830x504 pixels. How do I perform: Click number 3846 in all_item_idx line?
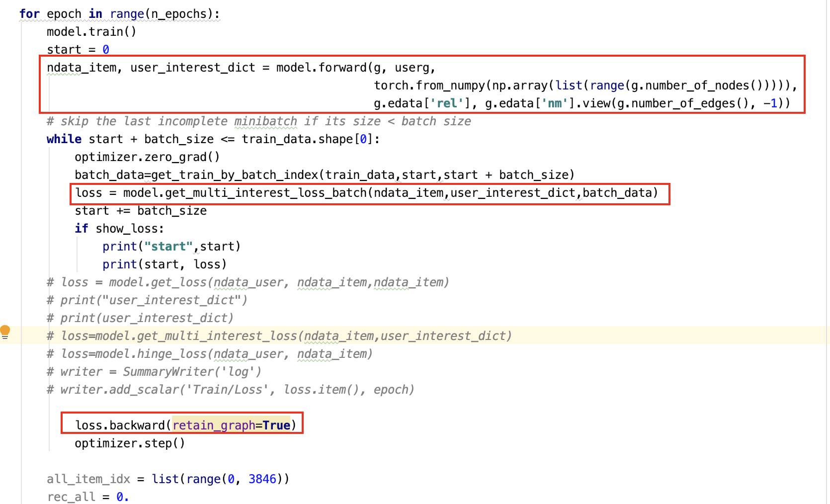coord(262,479)
